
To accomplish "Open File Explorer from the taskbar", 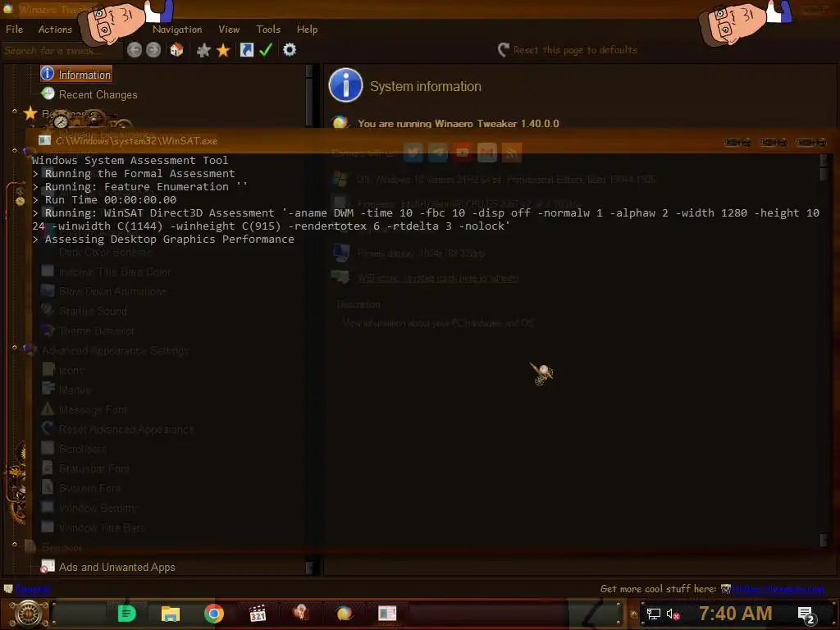I will coord(171,614).
